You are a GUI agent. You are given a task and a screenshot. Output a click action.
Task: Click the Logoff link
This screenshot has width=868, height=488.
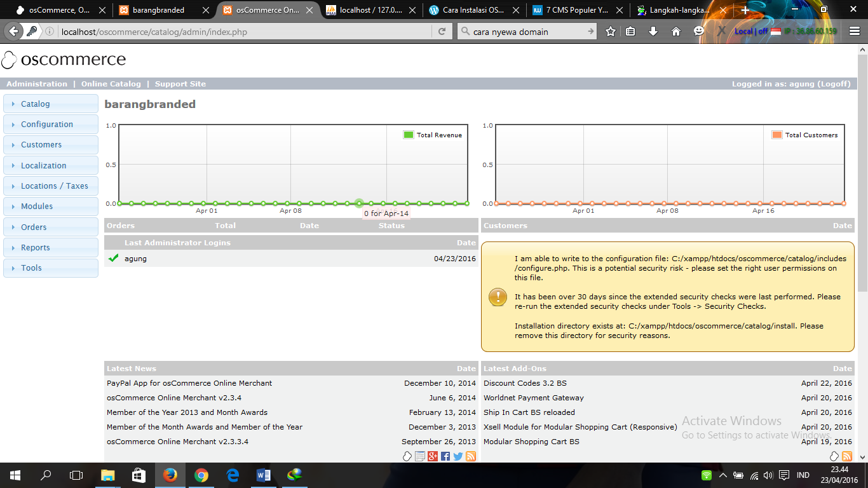pos(834,84)
